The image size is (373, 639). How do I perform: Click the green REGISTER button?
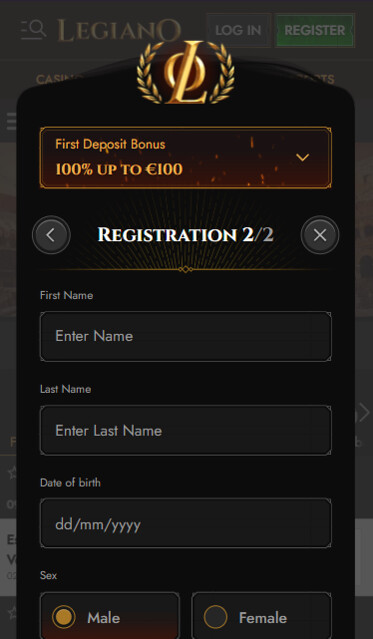click(x=314, y=30)
